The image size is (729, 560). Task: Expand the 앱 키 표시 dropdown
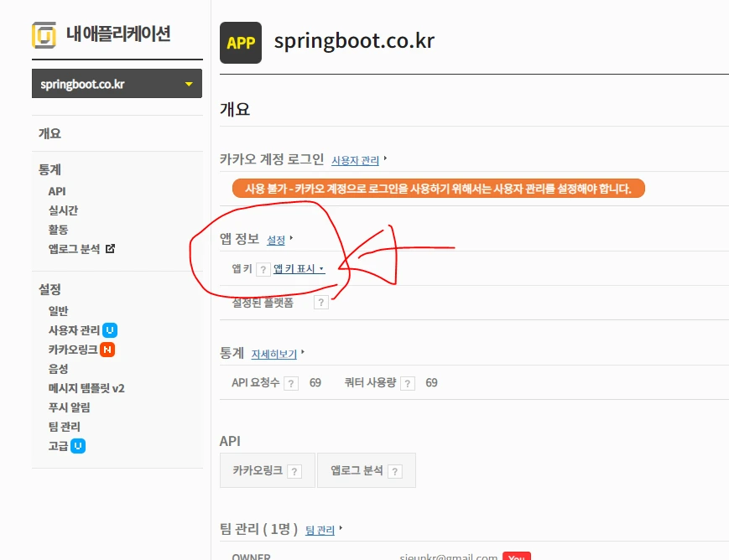coord(299,268)
